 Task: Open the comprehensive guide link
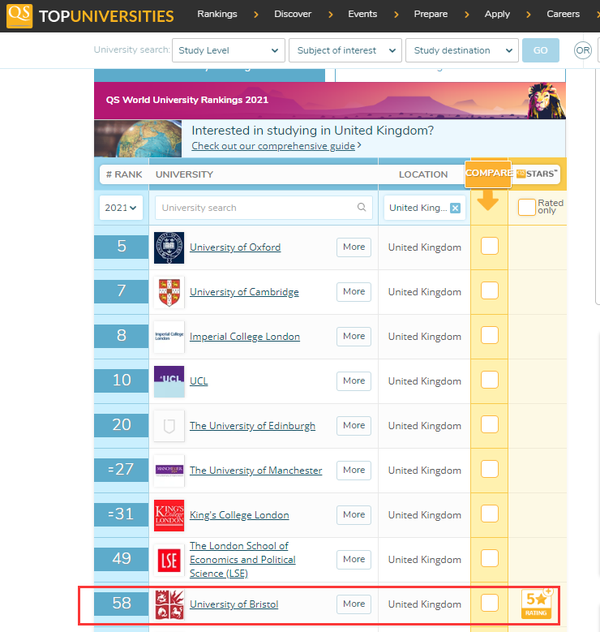coord(273,146)
